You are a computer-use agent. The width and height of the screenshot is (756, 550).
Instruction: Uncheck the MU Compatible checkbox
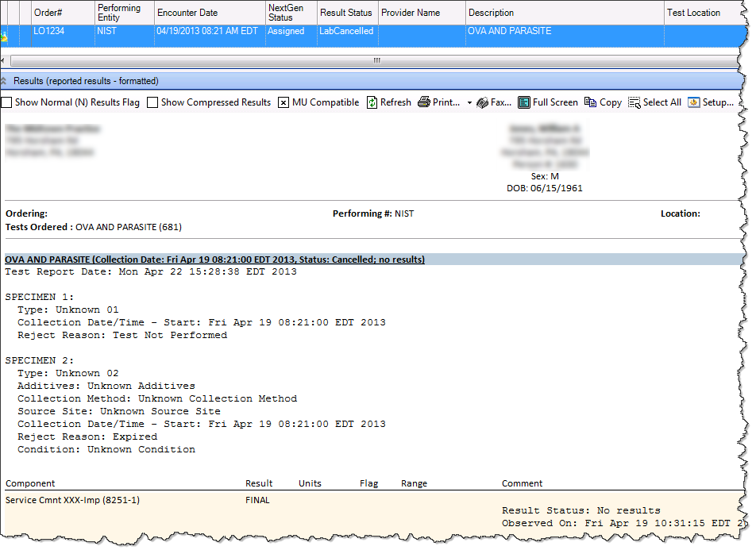283,102
